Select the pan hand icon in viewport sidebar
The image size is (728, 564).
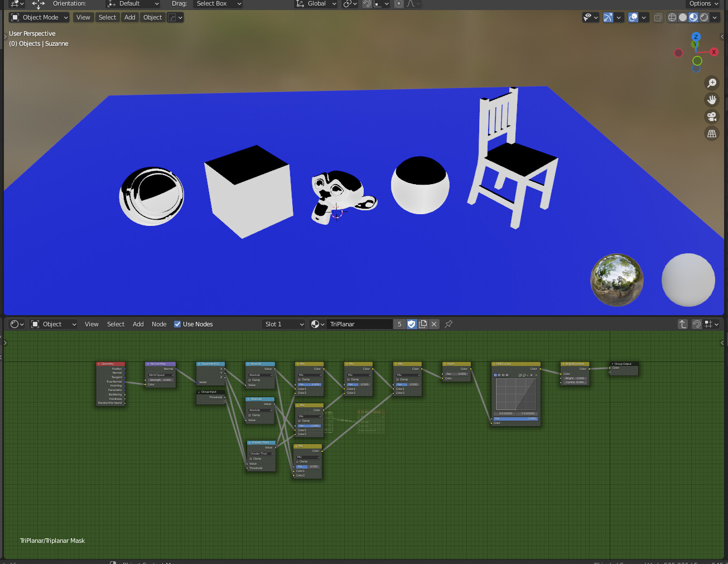click(712, 100)
